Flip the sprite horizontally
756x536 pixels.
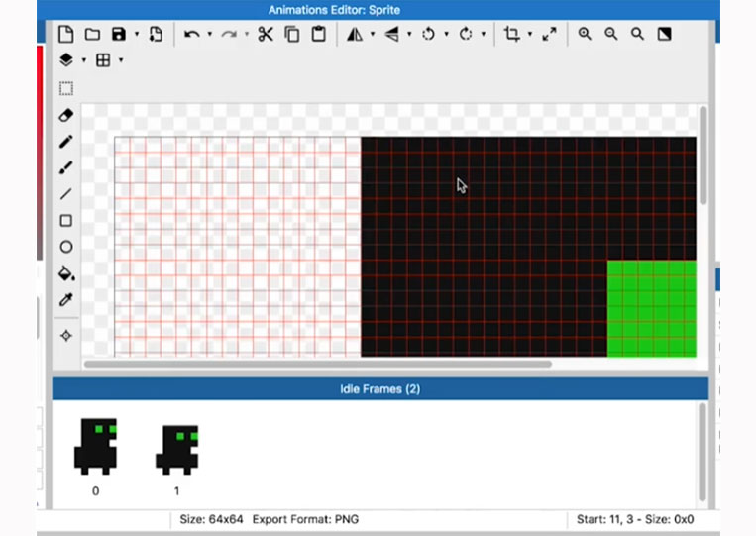[x=355, y=35]
